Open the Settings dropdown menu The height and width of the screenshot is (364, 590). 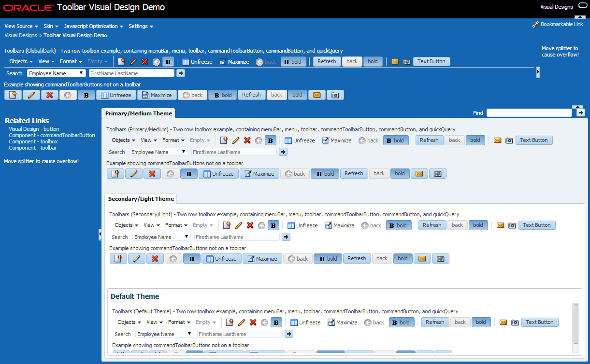coord(141,26)
